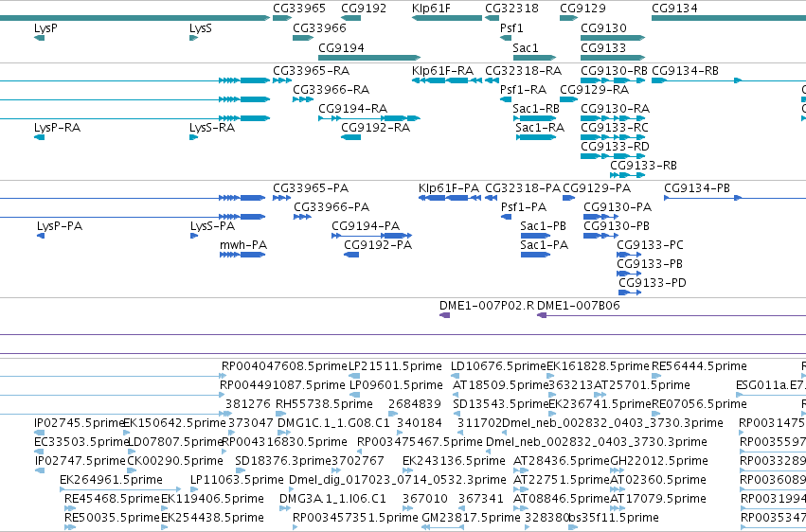The height and width of the screenshot is (532, 806).
Task: Click the CG9133-PB protein label
Action: tap(649, 264)
